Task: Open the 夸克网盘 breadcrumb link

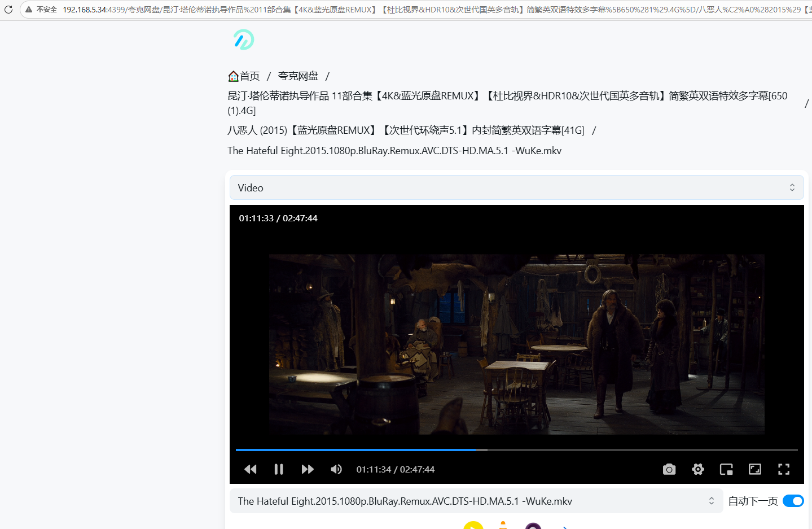Action: 298,76
